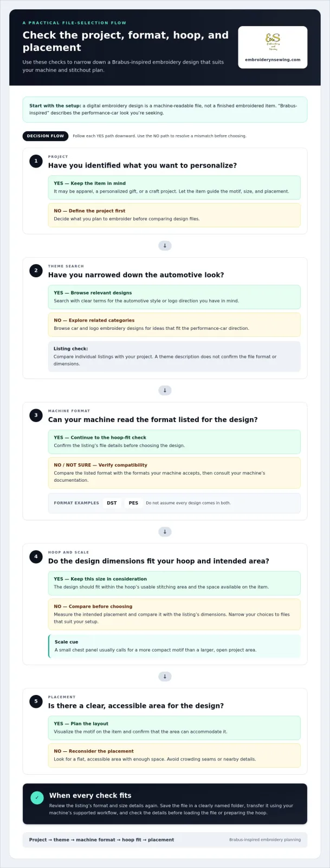Click the green checkmark circle icon

coord(36,797)
